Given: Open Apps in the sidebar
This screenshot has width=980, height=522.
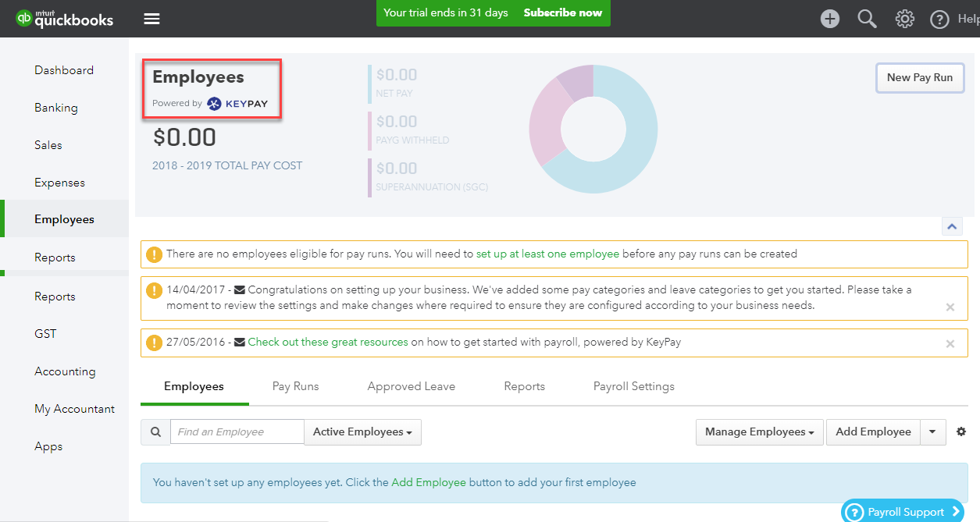Looking at the screenshot, I should [48, 446].
